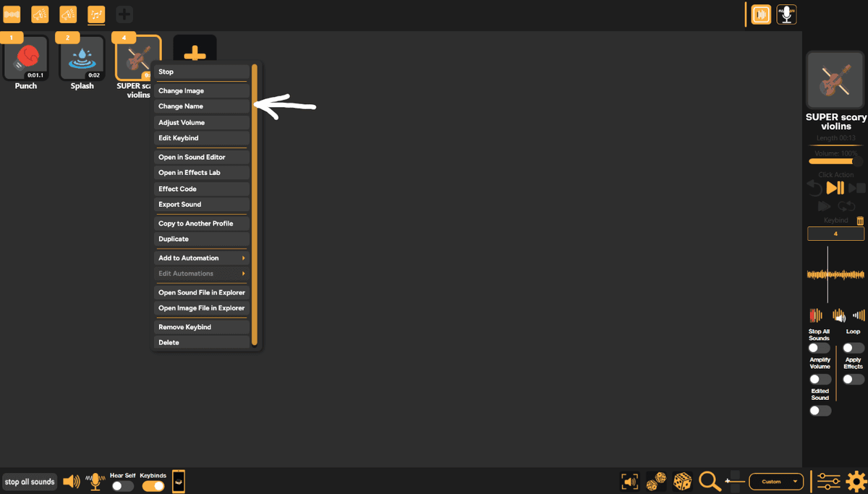Adjust the Volume 100% slider
This screenshot has width=868, height=494.
click(835, 162)
